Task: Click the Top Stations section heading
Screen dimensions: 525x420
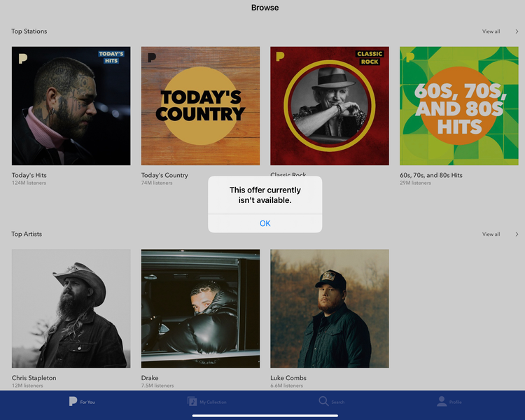Action: click(29, 31)
